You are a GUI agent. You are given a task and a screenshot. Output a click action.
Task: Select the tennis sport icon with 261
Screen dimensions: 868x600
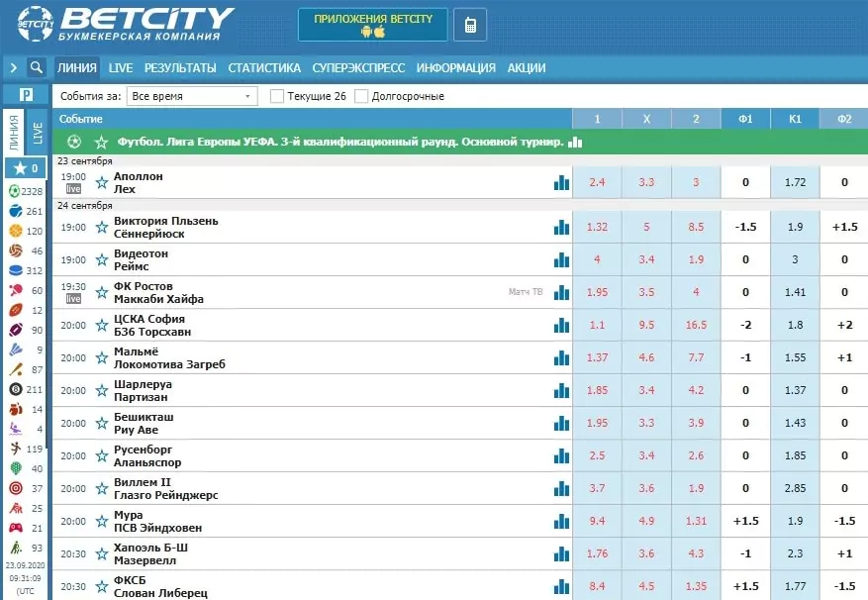click(16, 211)
